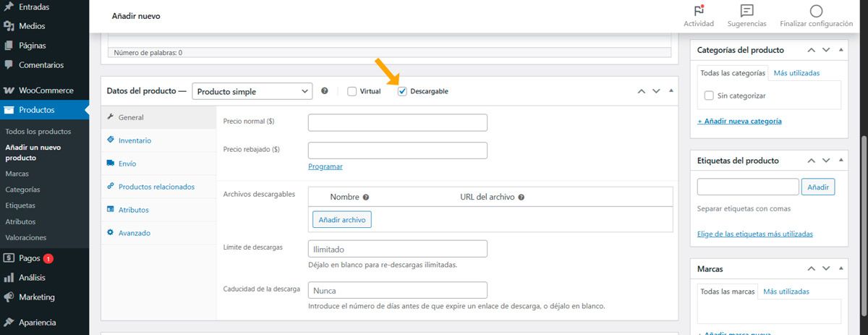
Task: Click the Medios icon in the sidebar
Action: coord(9,26)
